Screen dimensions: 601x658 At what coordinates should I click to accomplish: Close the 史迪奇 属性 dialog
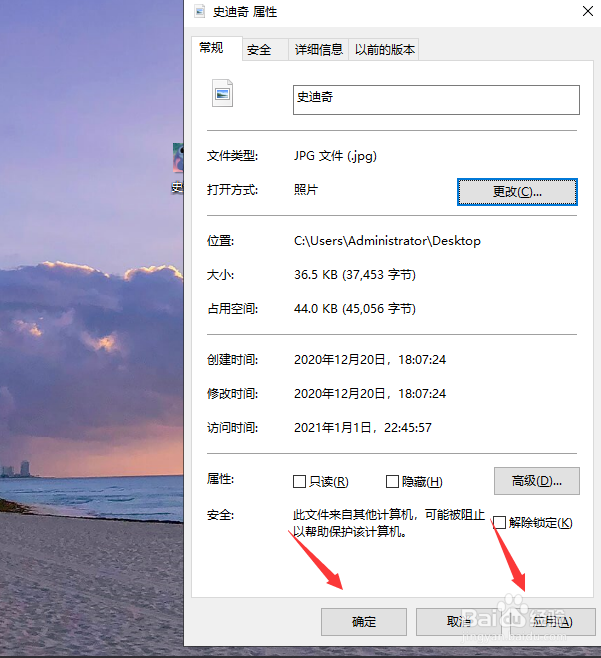pyautogui.click(x=588, y=11)
